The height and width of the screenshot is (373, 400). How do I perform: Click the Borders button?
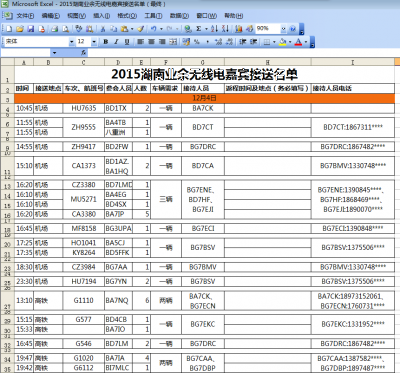pyautogui.click(x=267, y=42)
